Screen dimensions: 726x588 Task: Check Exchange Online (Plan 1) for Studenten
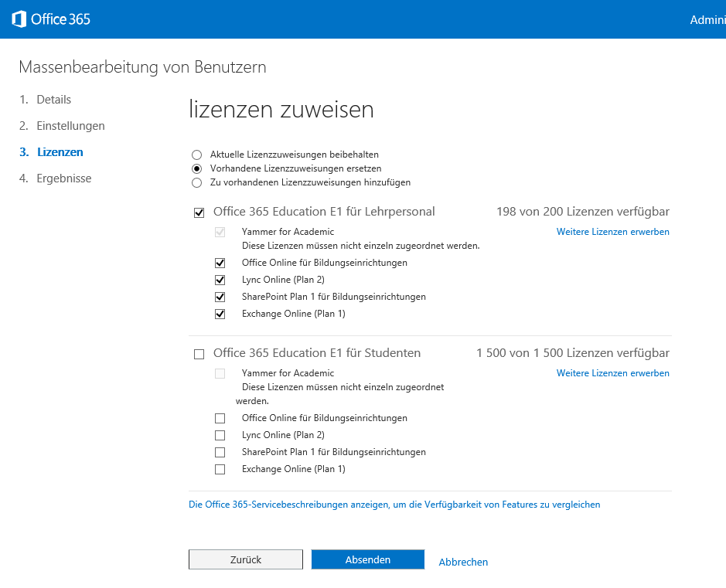click(220, 469)
